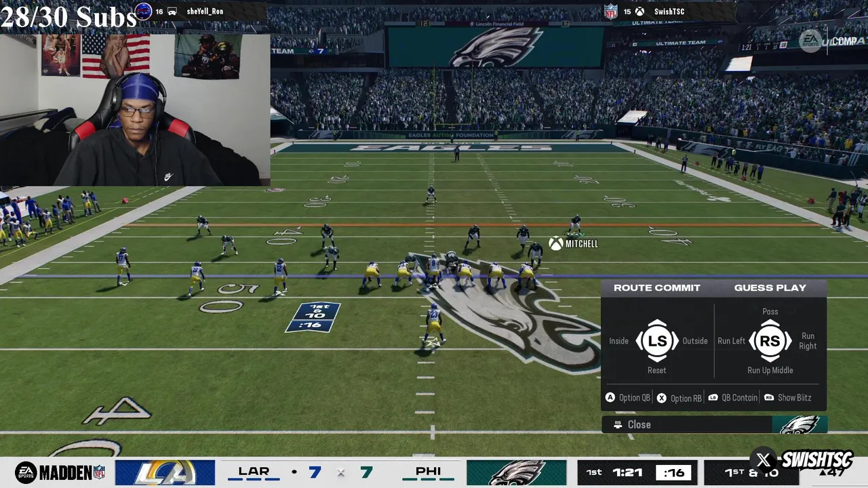868x488 pixels.
Task: Choose Outside route commit
Action: 695,341
